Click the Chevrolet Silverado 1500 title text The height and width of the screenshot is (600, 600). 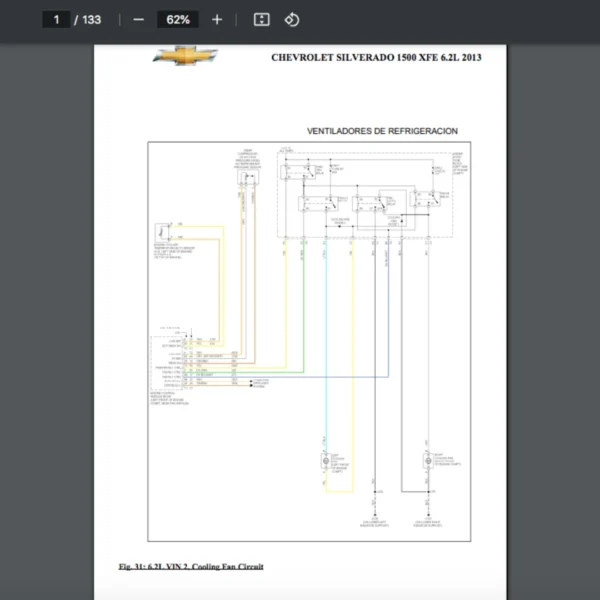coord(376,57)
